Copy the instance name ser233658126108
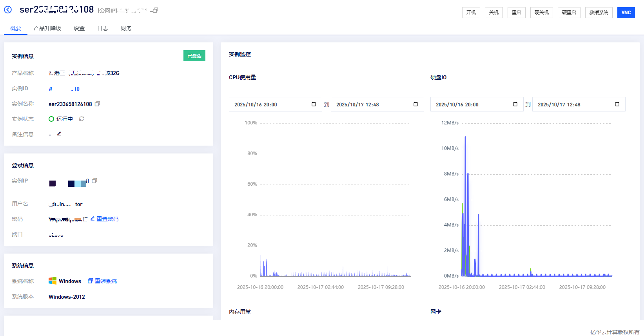Image resolution: width=644 pixels, height=336 pixels. [98, 104]
